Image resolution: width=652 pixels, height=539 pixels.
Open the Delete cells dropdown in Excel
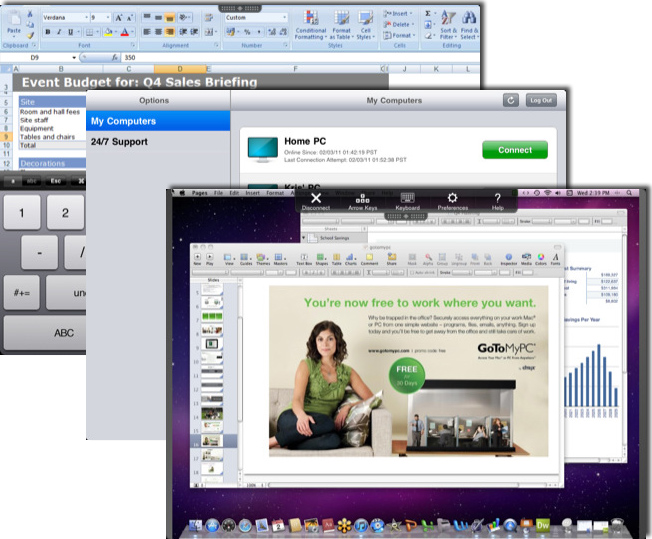(398, 25)
